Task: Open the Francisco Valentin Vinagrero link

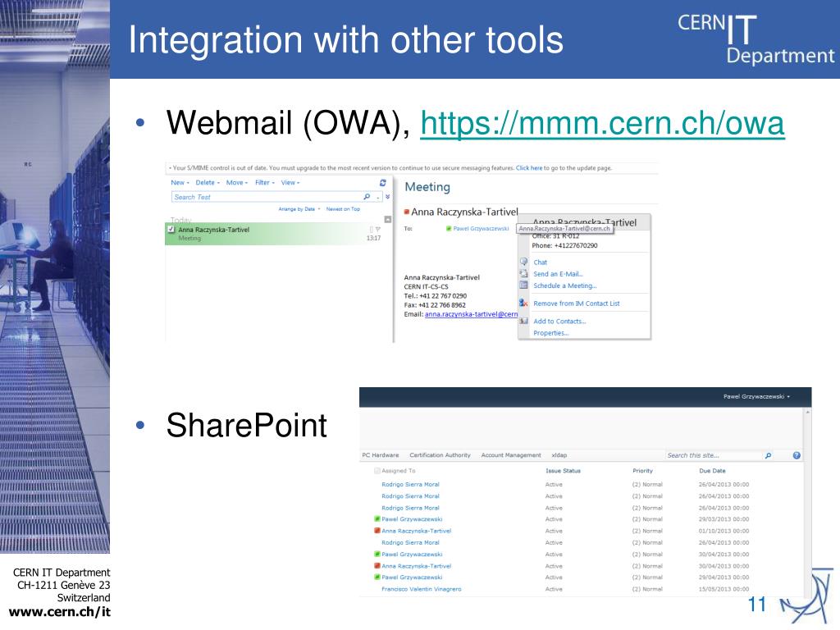Action: coord(421,589)
